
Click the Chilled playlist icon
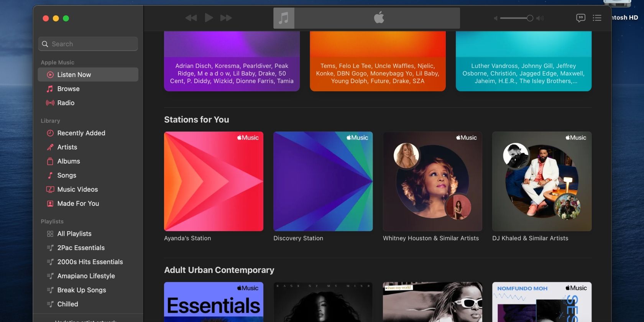pos(50,304)
